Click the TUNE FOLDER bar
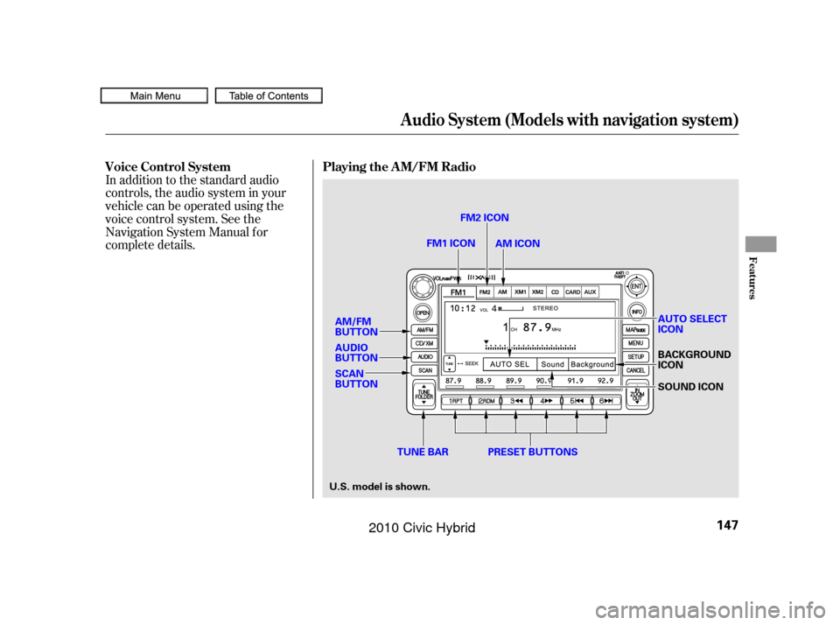Screen dimensions: 840x625 tap(423, 394)
